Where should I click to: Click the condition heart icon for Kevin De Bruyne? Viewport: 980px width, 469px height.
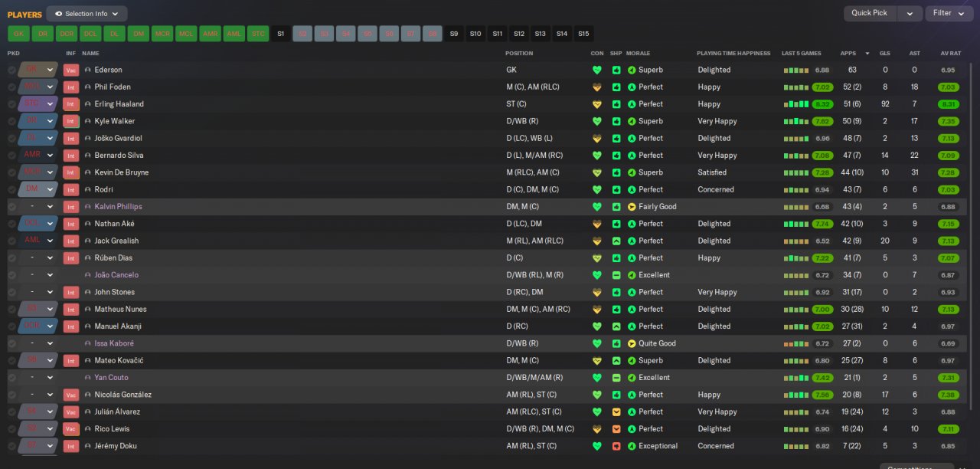tap(597, 172)
